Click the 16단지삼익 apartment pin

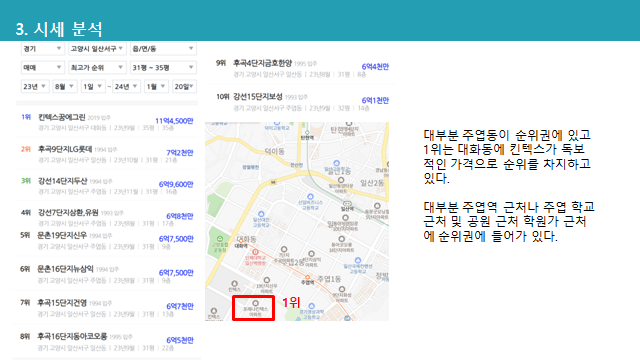[311, 253]
